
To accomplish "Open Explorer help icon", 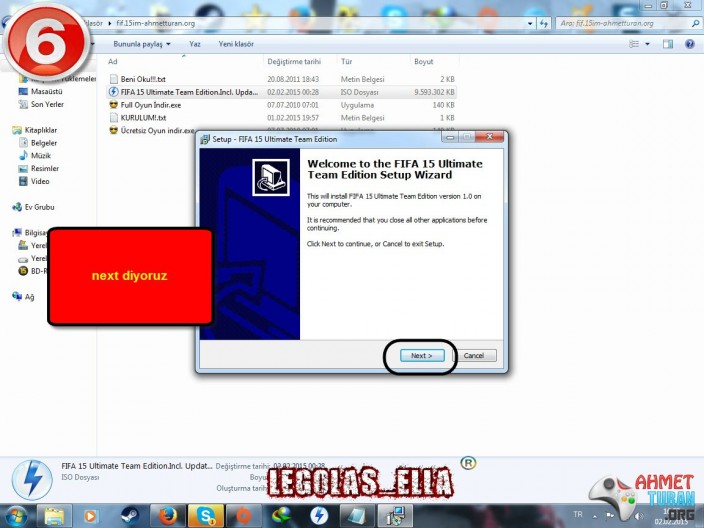I will pos(690,44).
